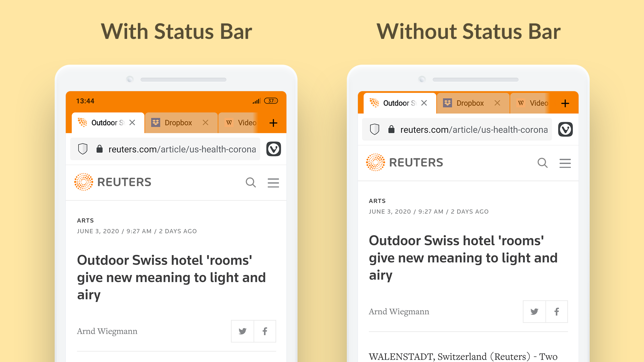Open hamburger menu in left phone
The width and height of the screenshot is (644, 362).
click(x=273, y=183)
